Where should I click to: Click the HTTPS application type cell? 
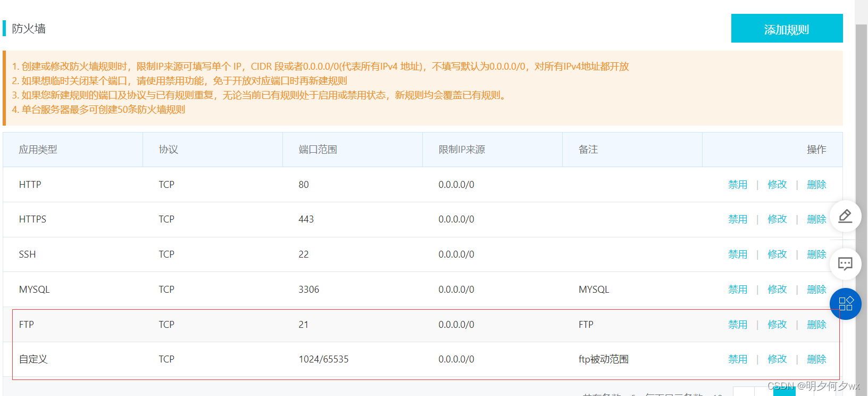point(32,219)
